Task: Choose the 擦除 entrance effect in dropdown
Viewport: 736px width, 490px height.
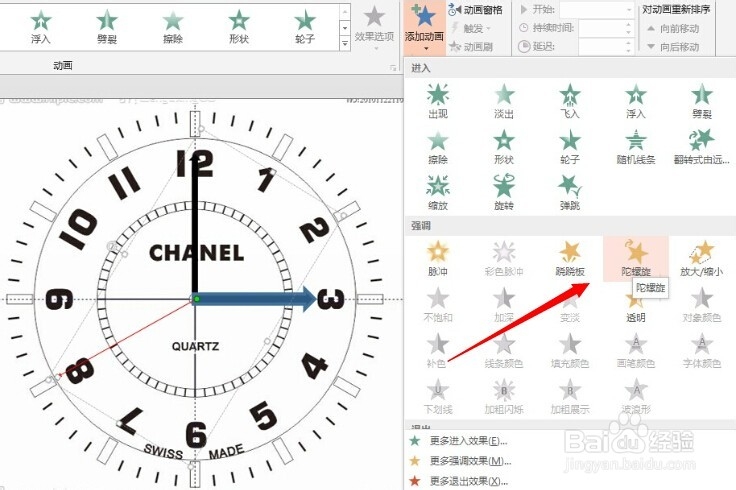Action: pyautogui.click(x=437, y=147)
